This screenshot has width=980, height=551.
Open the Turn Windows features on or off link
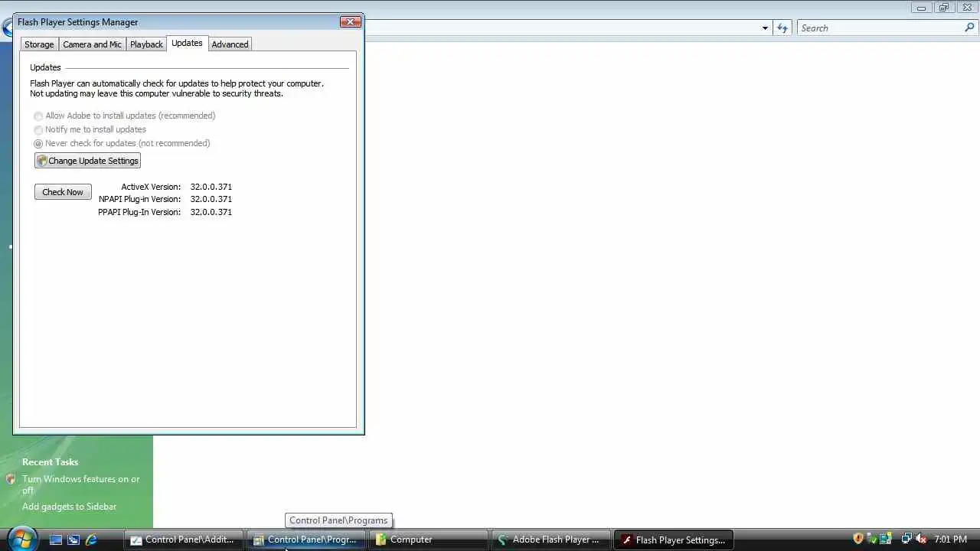tap(81, 484)
